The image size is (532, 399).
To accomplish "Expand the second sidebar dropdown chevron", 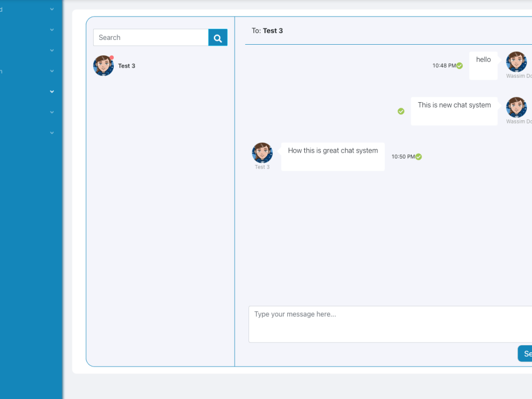I will pyautogui.click(x=52, y=30).
